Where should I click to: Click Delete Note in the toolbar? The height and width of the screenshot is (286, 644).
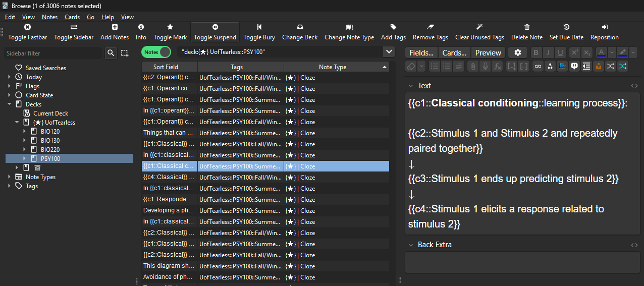pos(527,32)
